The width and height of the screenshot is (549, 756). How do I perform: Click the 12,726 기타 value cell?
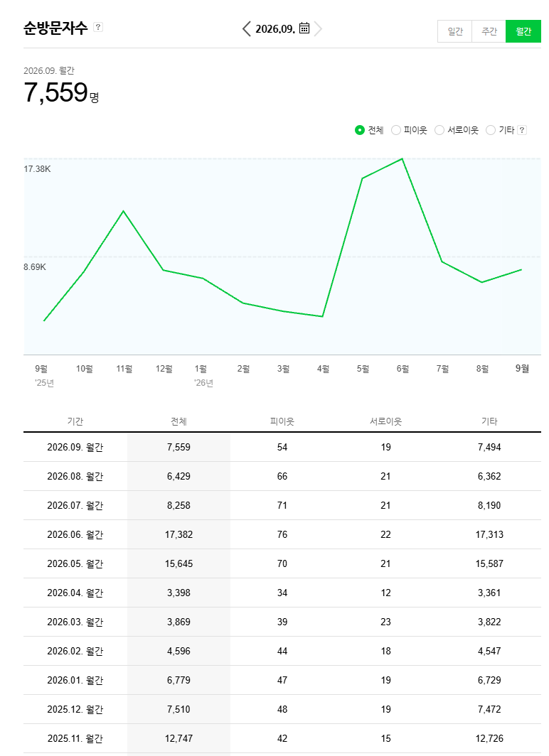489,739
